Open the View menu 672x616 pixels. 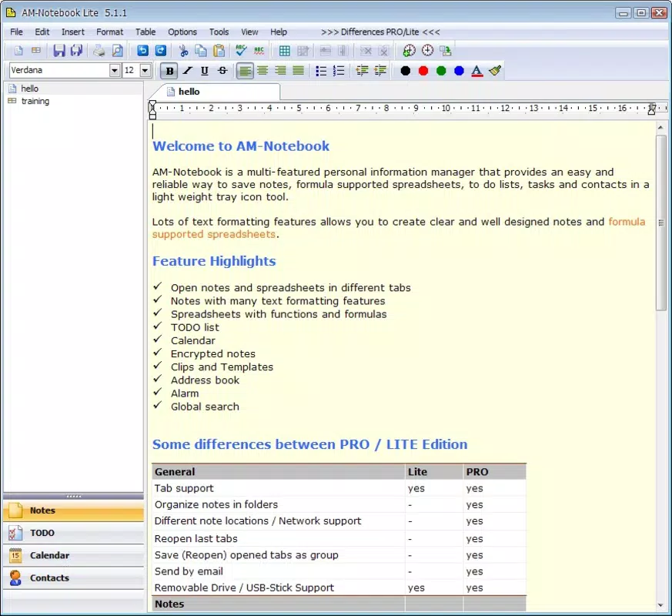point(249,32)
